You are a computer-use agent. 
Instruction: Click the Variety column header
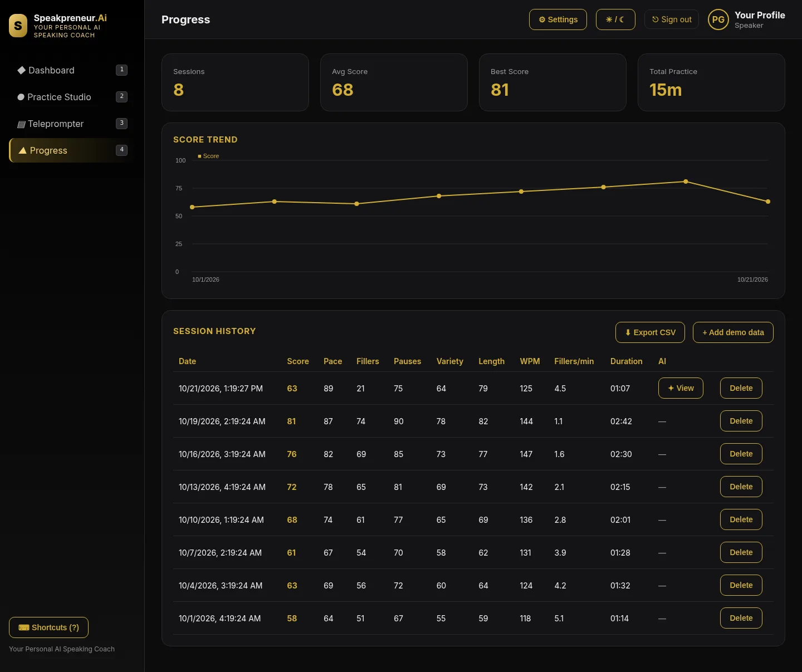click(449, 361)
